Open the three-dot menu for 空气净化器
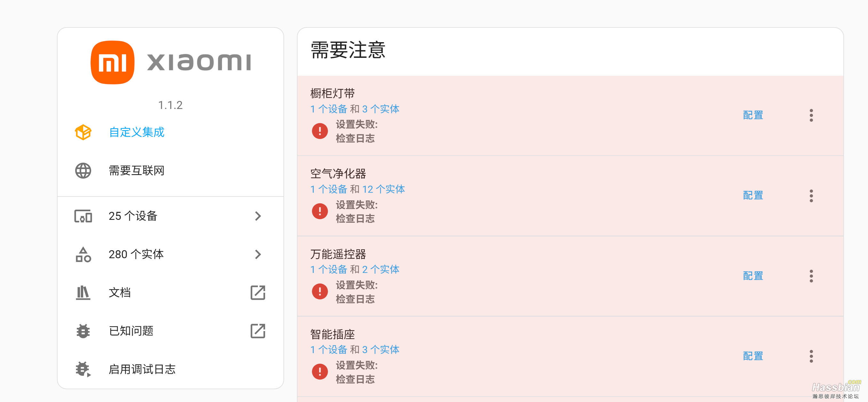Image resolution: width=868 pixels, height=402 pixels. [811, 195]
